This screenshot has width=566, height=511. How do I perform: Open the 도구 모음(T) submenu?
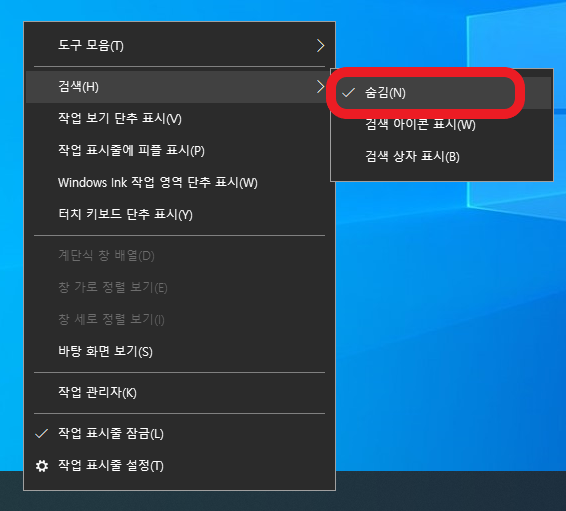(x=179, y=45)
